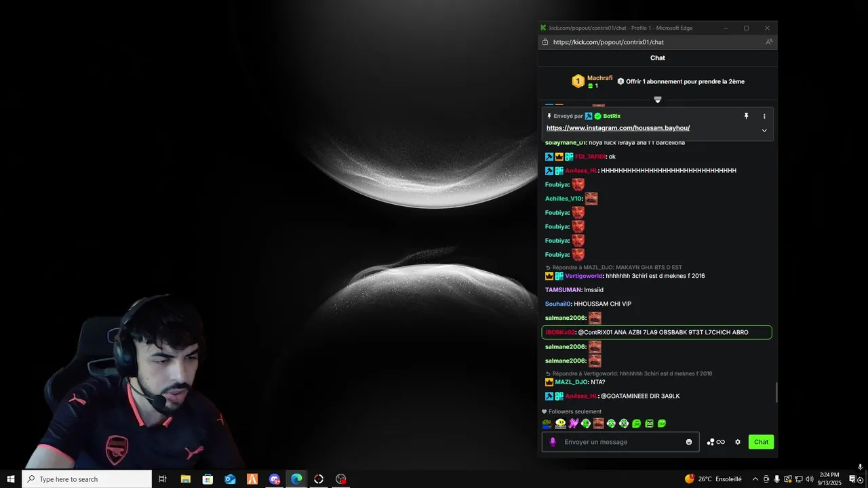Click the Read aloud icon in address bar
This screenshot has height=488, width=868.
click(x=769, y=42)
